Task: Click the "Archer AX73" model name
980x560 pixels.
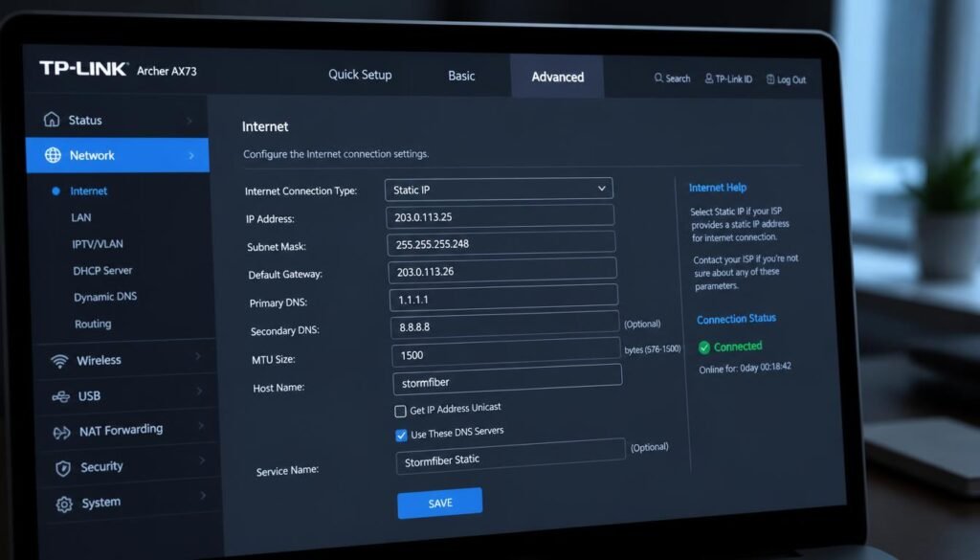Action: click(x=167, y=71)
